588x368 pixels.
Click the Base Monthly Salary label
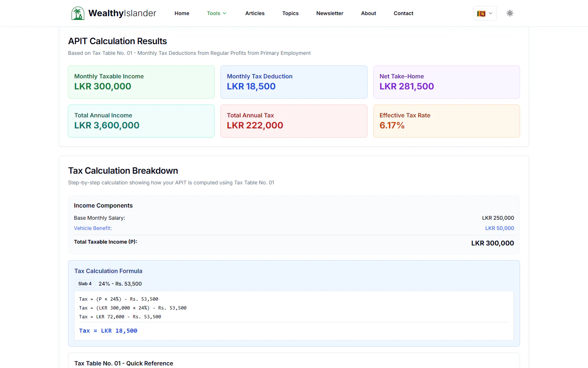coord(100,218)
